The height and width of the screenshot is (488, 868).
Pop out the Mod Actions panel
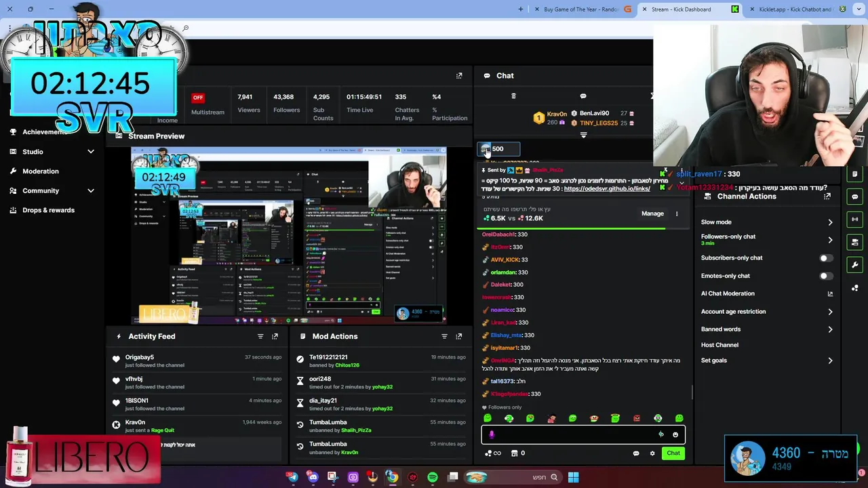point(459,336)
